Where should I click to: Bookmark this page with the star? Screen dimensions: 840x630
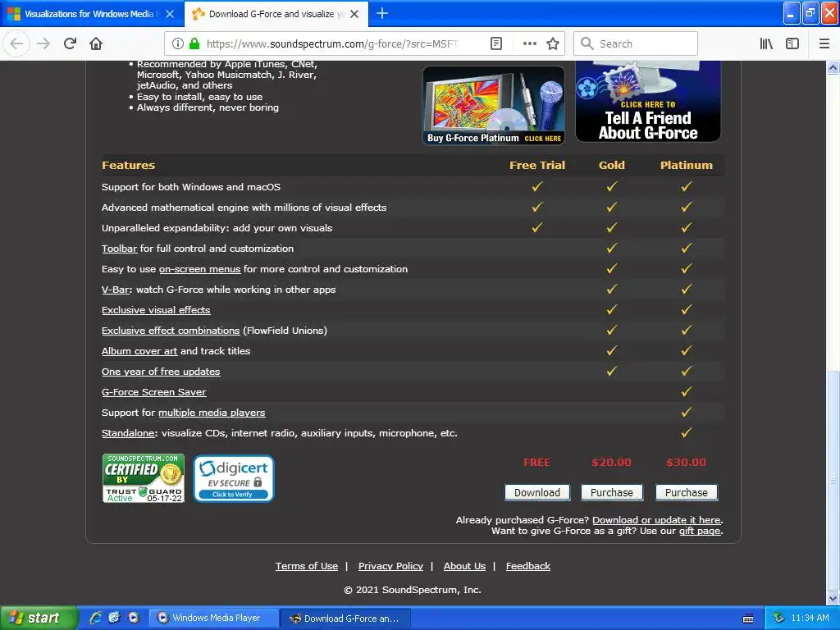coord(553,44)
